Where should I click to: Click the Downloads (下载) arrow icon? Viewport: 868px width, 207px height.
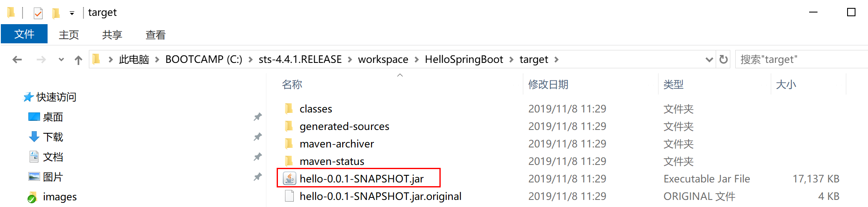(x=34, y=137)
